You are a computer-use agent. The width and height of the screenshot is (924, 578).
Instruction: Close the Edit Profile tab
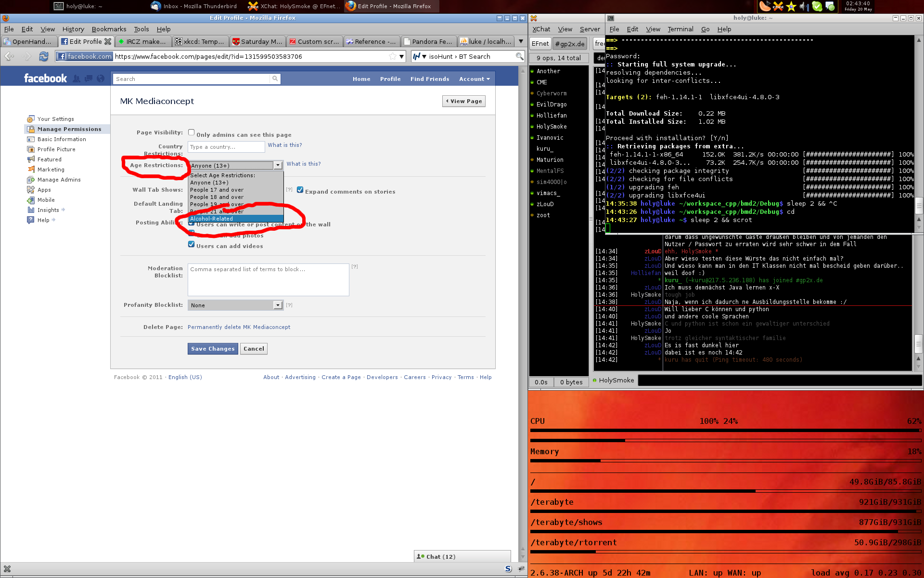tap(108, 41)
